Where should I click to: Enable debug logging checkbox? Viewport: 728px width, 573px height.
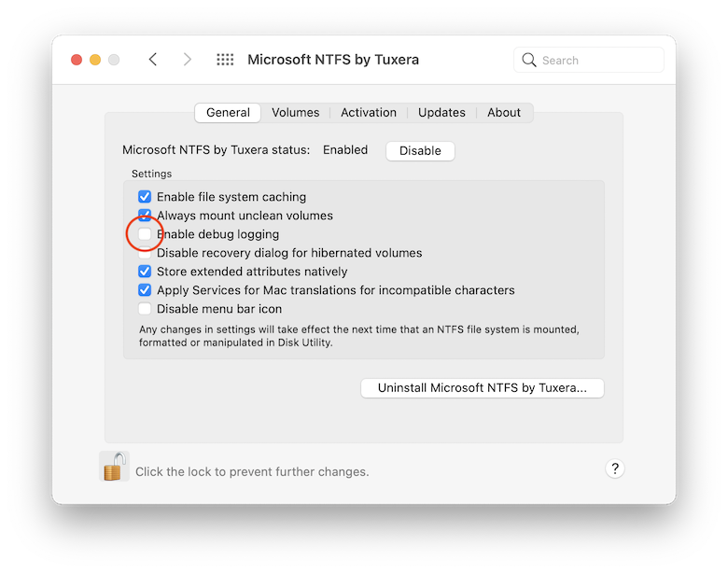pyautogui.click(x=145, y=234)
